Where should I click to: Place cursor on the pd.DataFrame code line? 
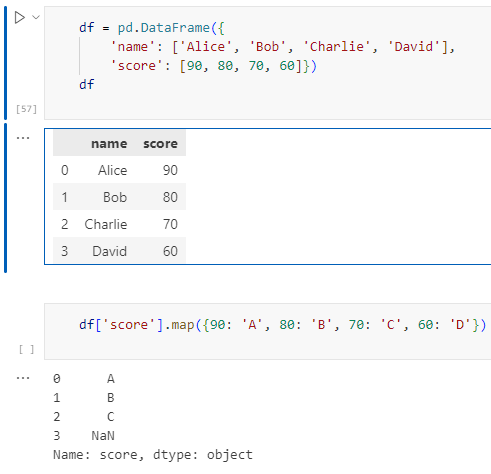point(152,28)
